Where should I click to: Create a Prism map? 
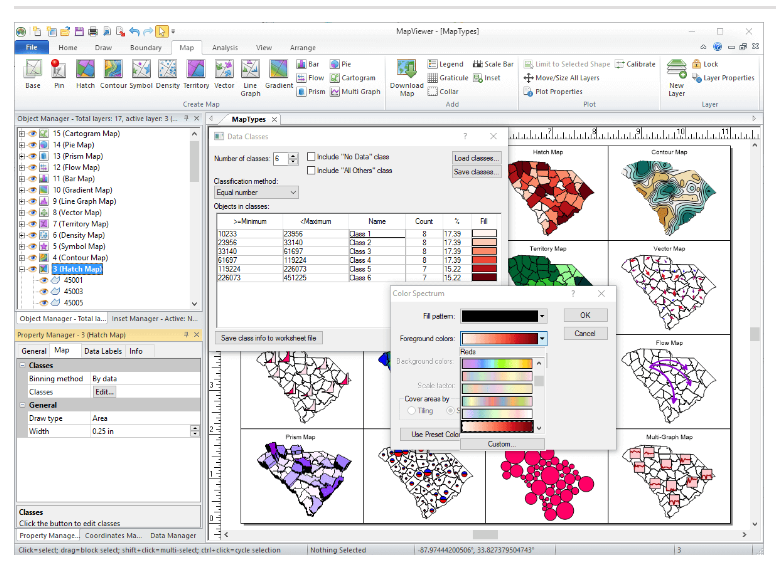311,92
